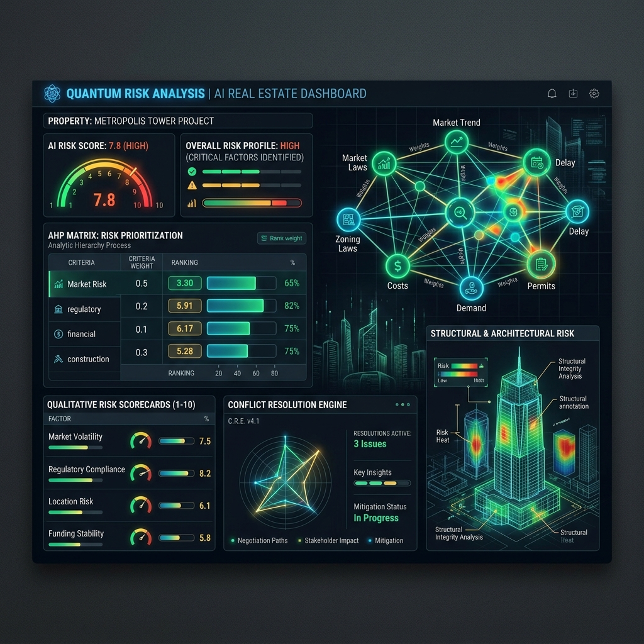644x644 pixels.
Task: Click the Market Volatility 7.5 score bar
Action: [x=177, y=441]
